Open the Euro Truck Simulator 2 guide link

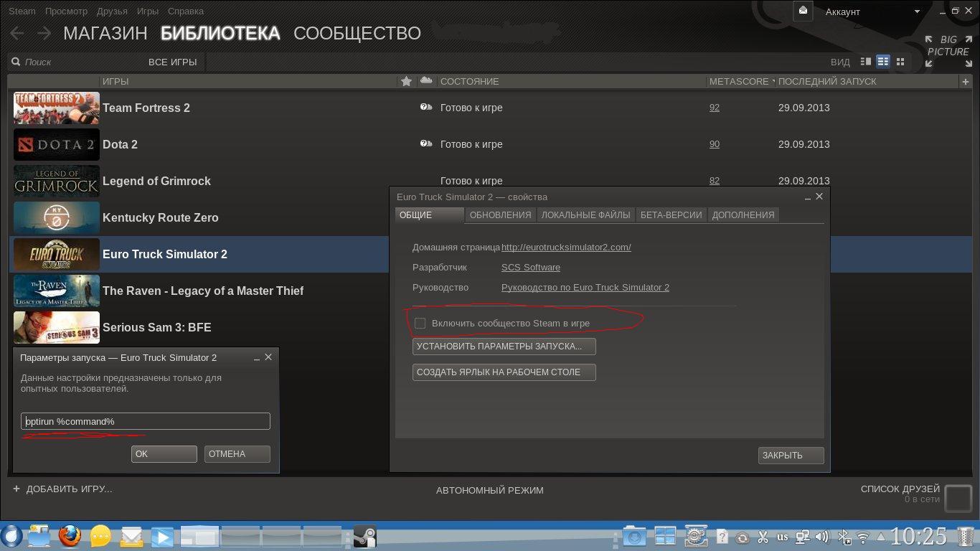[585, 288]
